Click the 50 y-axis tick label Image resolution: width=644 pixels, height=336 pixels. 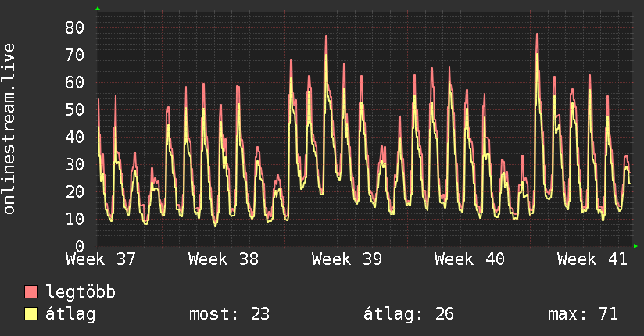click(x=75, y=109)
